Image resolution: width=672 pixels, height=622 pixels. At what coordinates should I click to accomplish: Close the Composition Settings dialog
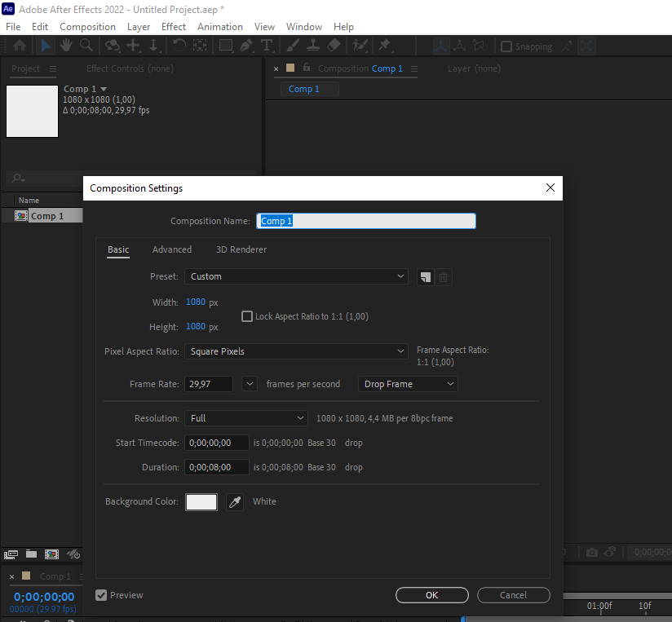click(x=550, y=187)
